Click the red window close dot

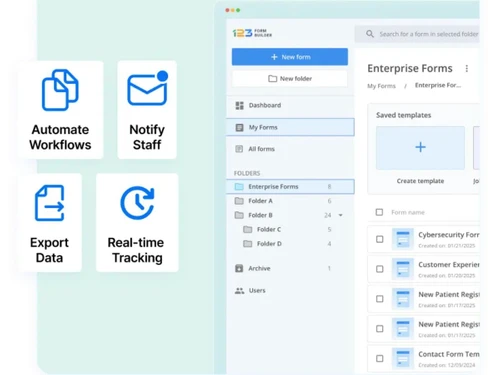click(227, 10)
